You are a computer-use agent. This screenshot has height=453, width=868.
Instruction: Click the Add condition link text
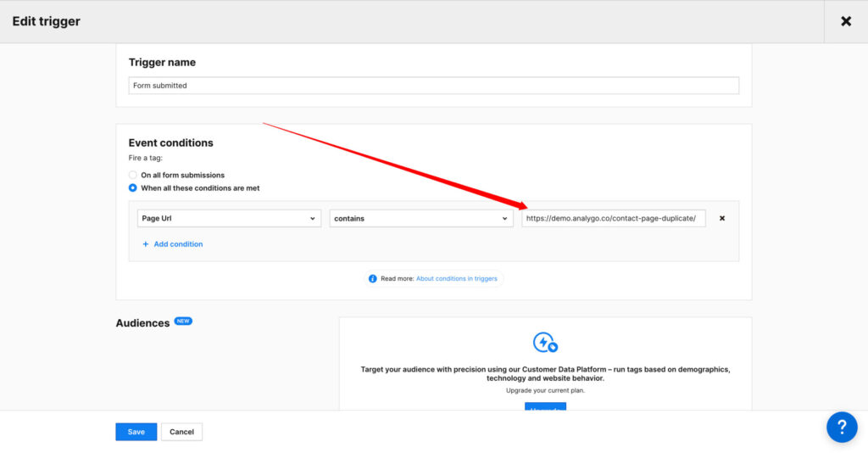click(x=178, y=244)
